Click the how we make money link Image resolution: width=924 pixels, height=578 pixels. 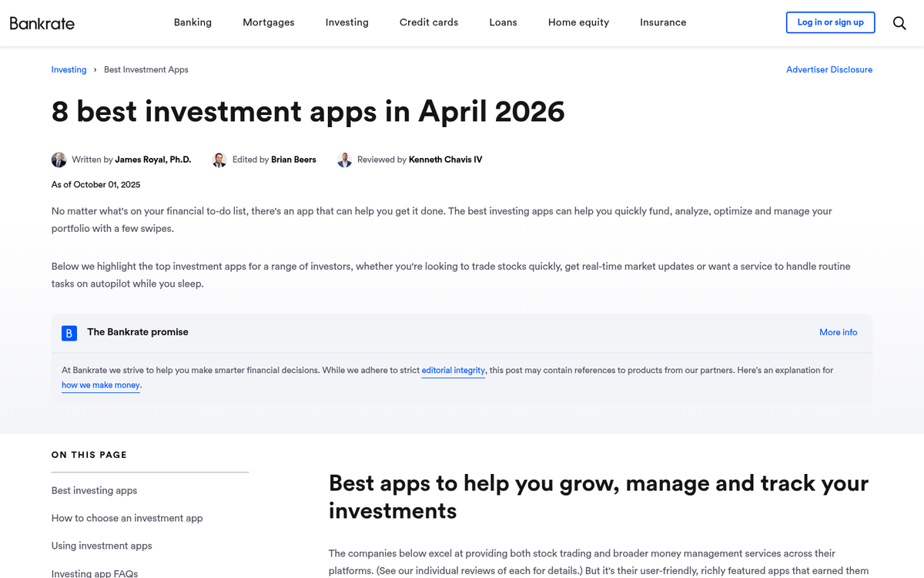(100, 385)
